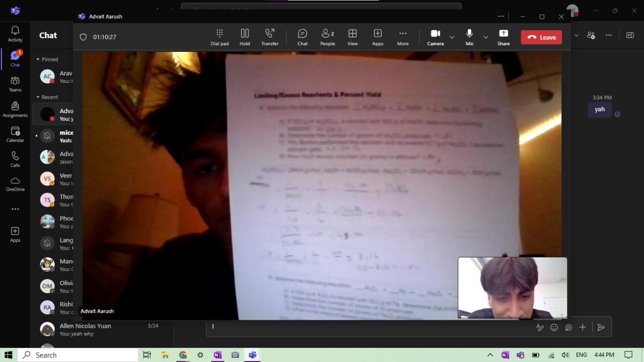Image resolution: width=644 pixels, height=362 pixels.
Task: Open the call Chat panel
Action: pos(302,37)
